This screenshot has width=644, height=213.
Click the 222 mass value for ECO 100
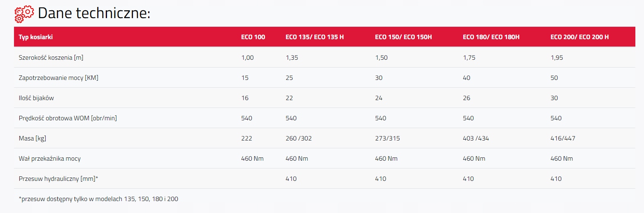tap(246, 138)
